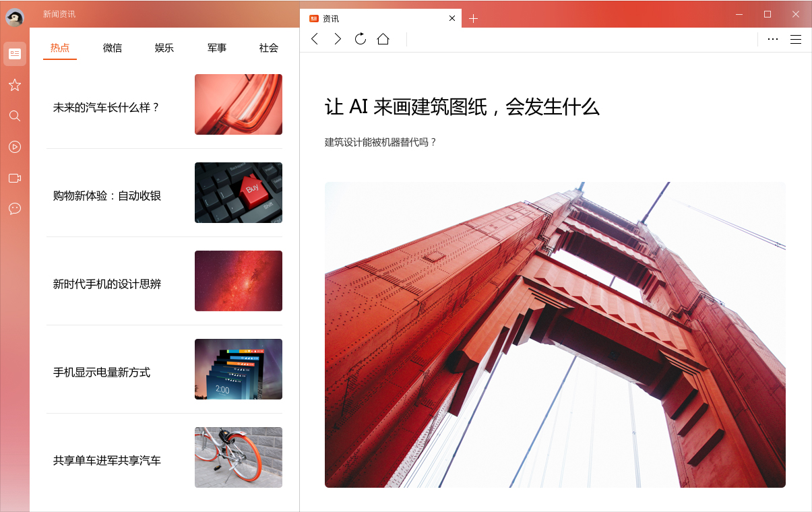Screen dimensions: 812x512
Task: Open the article 共享单车进军共享汽车
Action: pos(106,460)
